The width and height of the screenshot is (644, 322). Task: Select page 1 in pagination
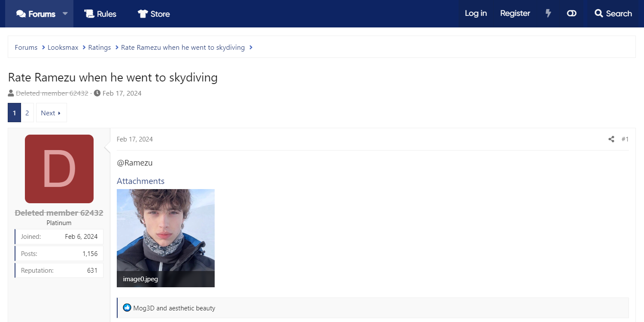14,113
